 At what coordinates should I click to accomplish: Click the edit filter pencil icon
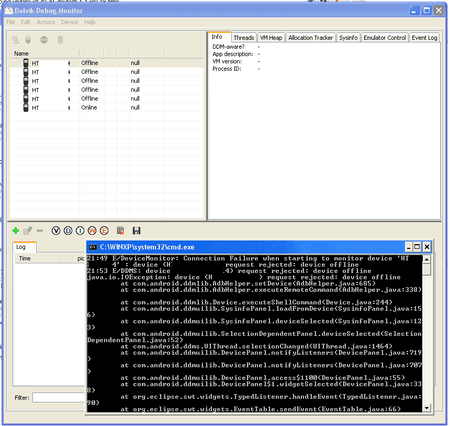point(28,231)
